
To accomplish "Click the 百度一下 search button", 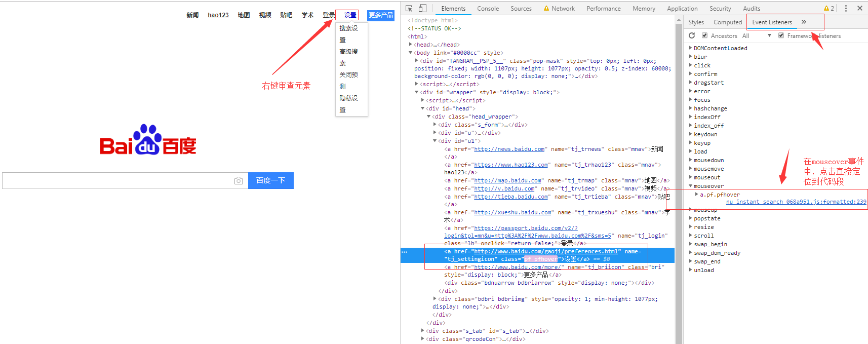I will [271, 180].
